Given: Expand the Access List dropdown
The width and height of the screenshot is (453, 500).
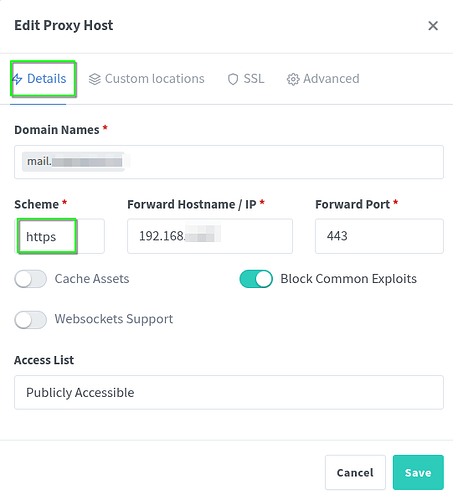Looking at the screenshot, I should (x=229, y=392).
